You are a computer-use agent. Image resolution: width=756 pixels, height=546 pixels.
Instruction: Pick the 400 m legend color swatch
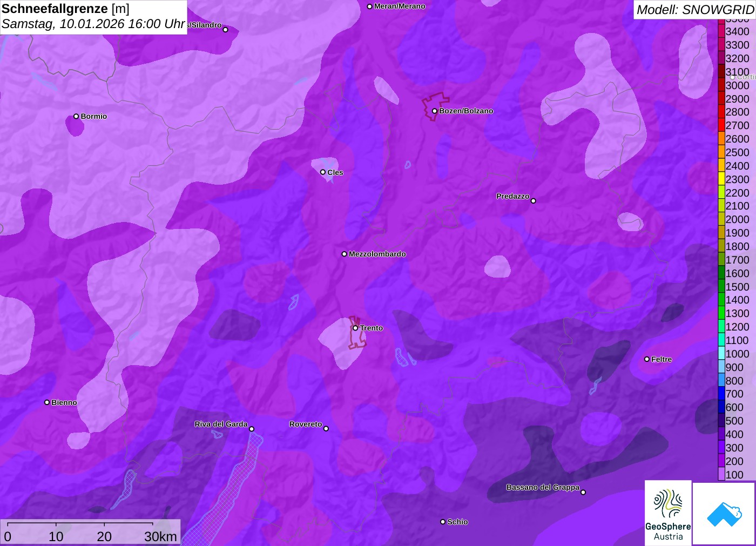tap(721, 434)
